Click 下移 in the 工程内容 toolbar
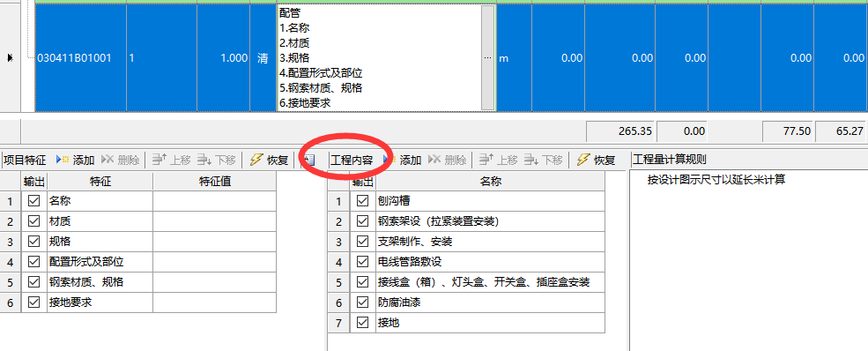Viewport: 868px width, 351px height. coord(543,161)
